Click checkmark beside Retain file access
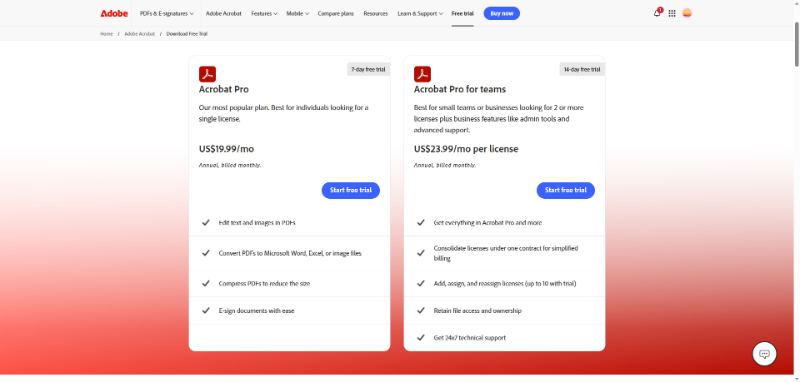Screen dimensions: 800x382 (x=421, y=310)
